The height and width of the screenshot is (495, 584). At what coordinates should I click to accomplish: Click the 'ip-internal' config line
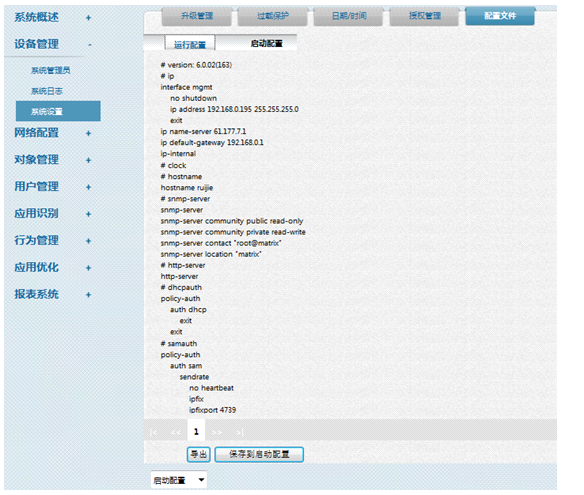[178, 153]
